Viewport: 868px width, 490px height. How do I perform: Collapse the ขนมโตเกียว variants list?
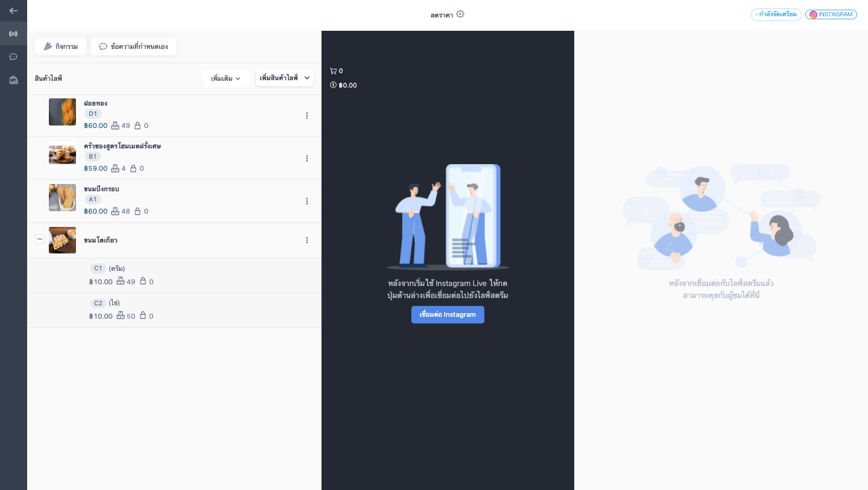tap(40, 239)
